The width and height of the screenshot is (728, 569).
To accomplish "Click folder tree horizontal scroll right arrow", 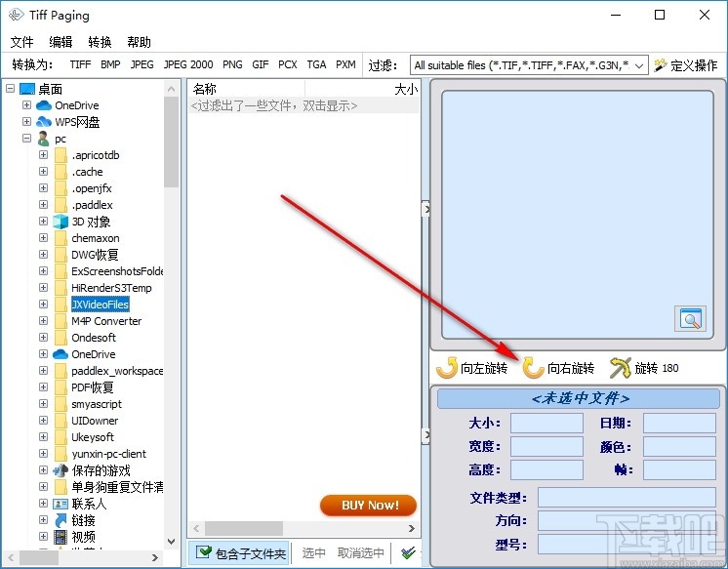I will (x=155, y=557).
